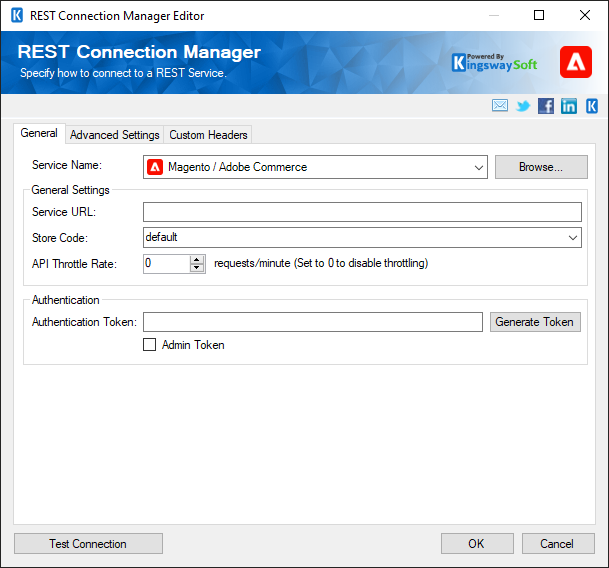Click the K app icon in title bar
The height and width of the screenshot is (568, 609).
[x=17, y=16]
